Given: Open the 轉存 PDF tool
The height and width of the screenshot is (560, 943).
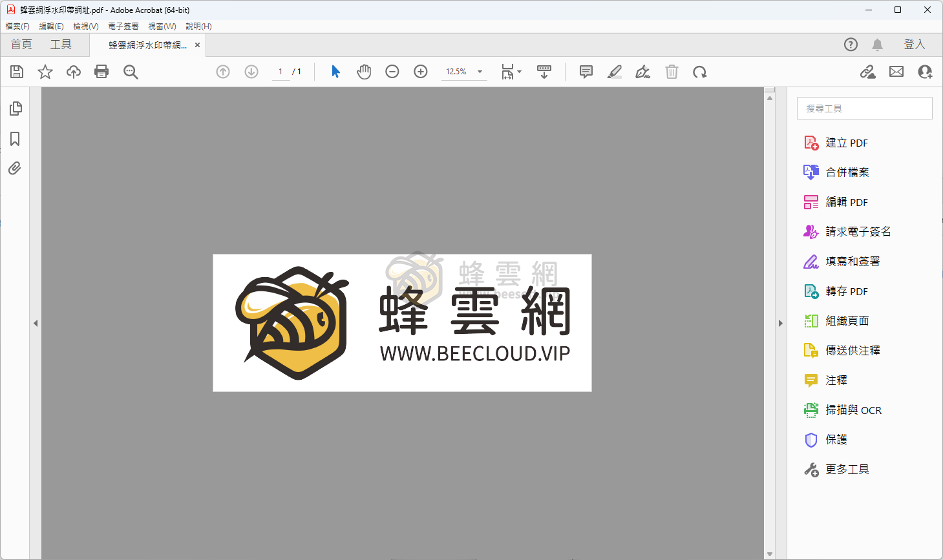Looking at the screenshot, I should pos(836,291).
